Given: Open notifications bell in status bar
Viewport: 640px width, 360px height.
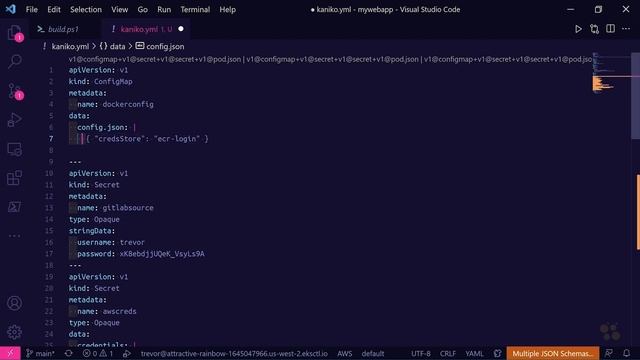Looking at the screenshot, I should click(x=627, y=353).
